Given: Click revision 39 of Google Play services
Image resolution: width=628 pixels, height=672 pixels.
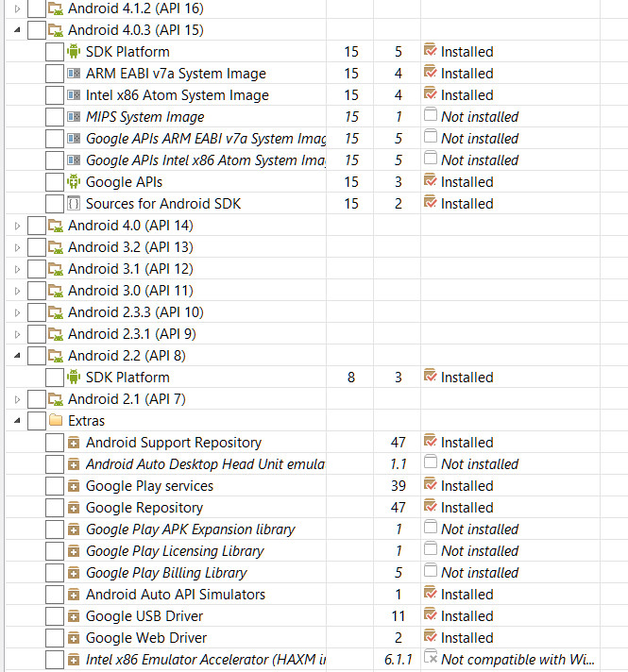Looking at the screenshot, I should 399,485.
